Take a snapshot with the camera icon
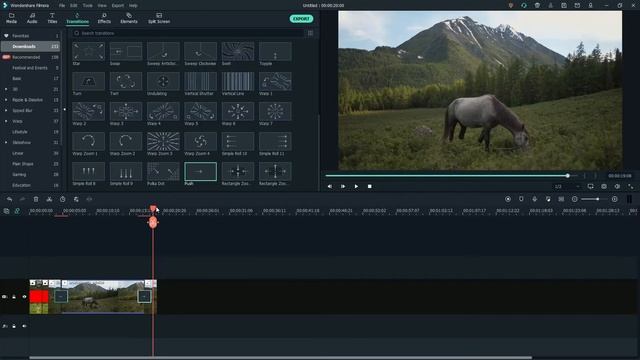This screenshot has height=360, width=640. tap(604, 187)
